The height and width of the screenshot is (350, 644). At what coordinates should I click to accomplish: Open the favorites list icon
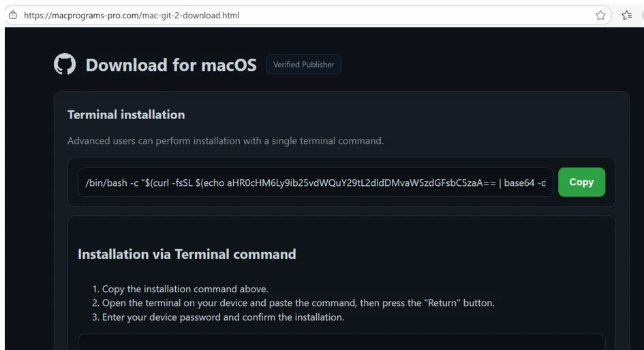pyautogui.click(x=626, y=15)
